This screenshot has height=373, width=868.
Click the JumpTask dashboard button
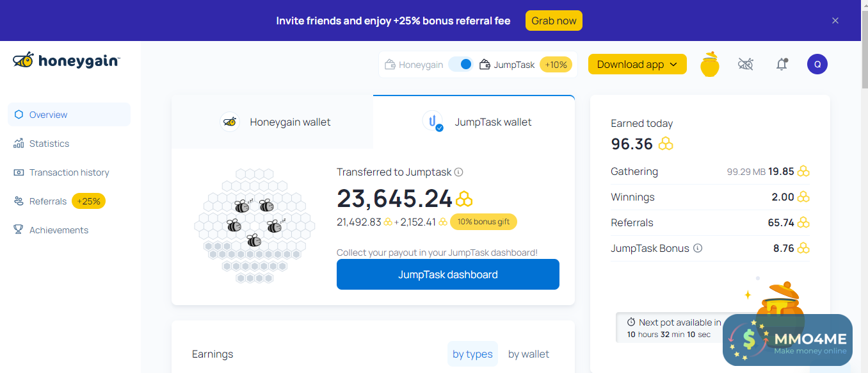[x=447, y=274]
